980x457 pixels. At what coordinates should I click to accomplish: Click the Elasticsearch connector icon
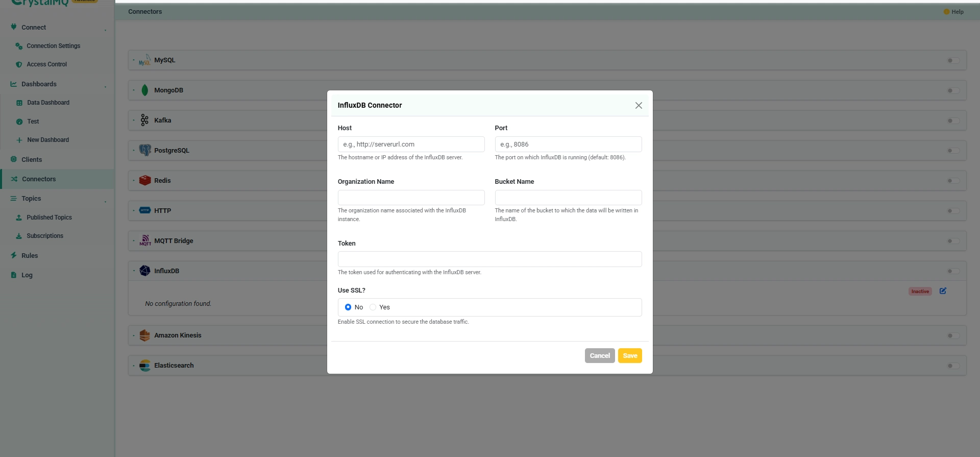pos(145,366)
